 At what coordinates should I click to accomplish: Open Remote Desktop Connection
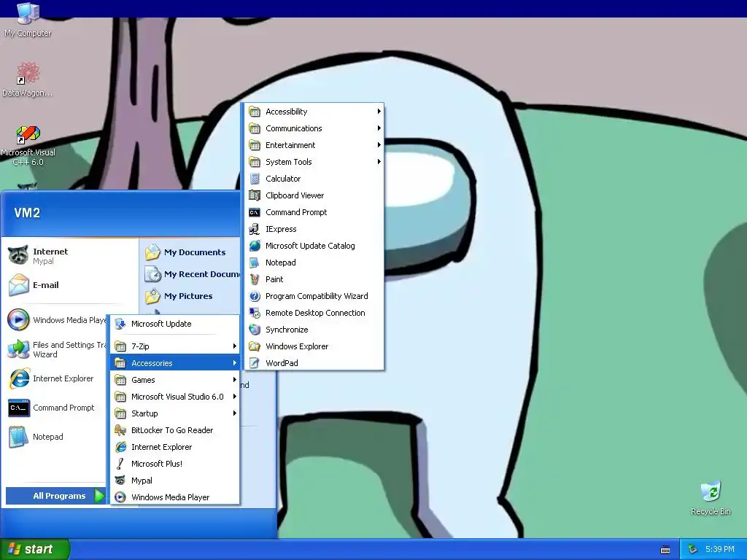pos(314,313)
